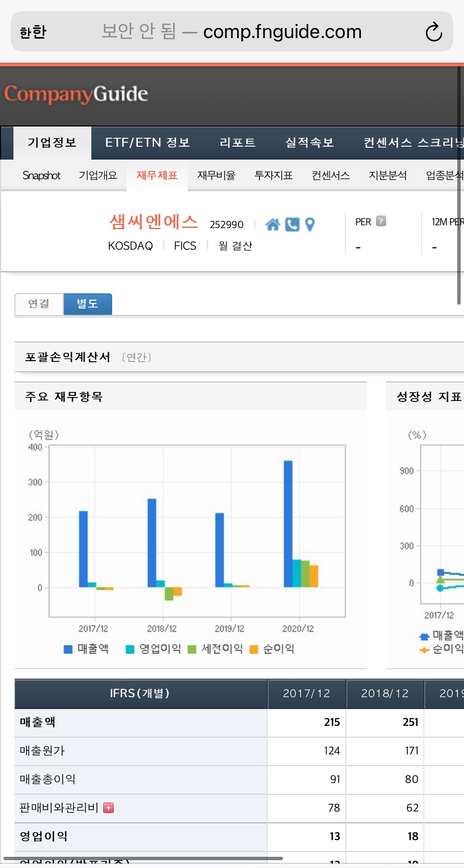Open the ETF/ETN 정보 tab
This screenshot has width=464, height=868.
pos(147,142)
